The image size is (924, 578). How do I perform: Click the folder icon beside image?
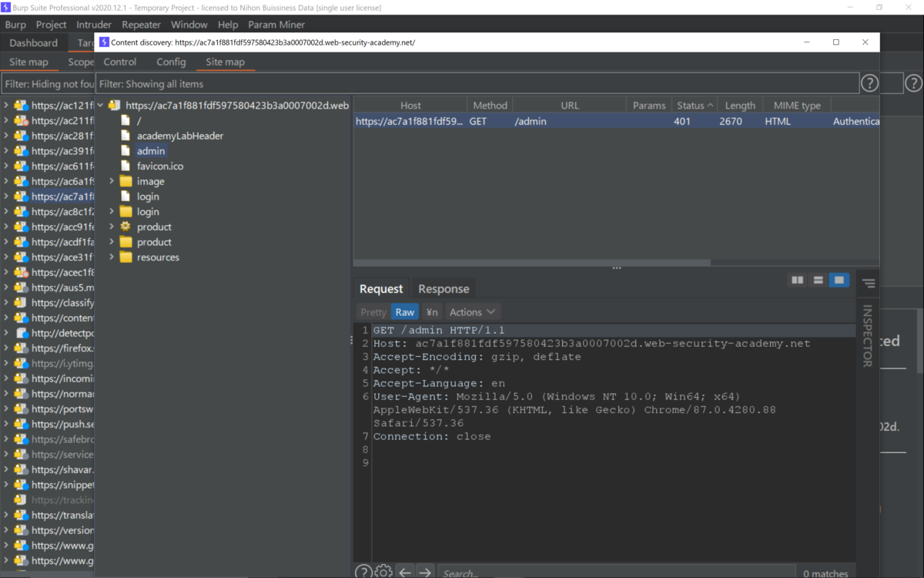[126, 181]
